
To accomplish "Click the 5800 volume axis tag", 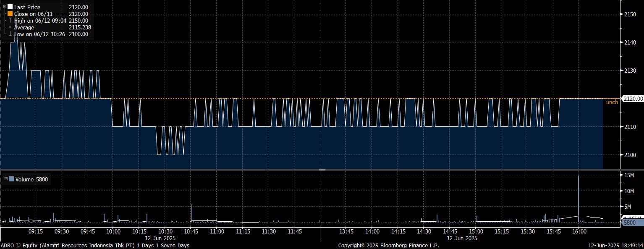I will tap(630, 223).
